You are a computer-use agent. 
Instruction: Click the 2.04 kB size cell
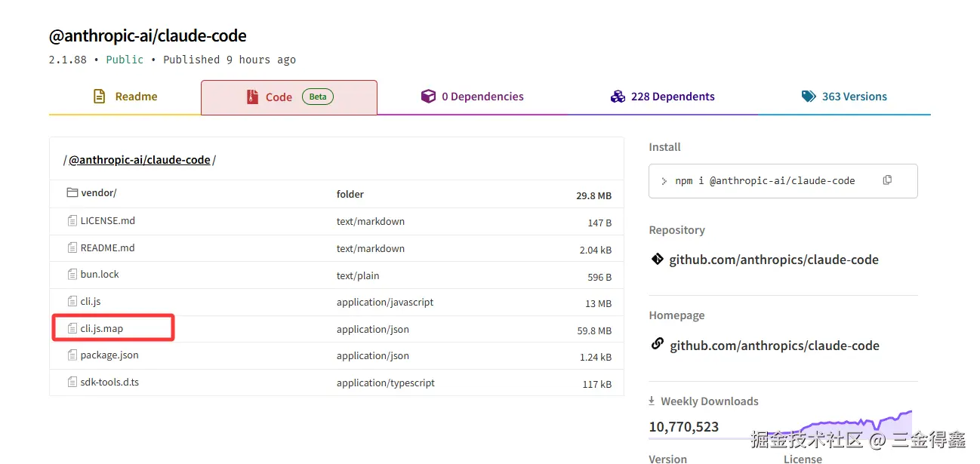click(x=596, y=250)
